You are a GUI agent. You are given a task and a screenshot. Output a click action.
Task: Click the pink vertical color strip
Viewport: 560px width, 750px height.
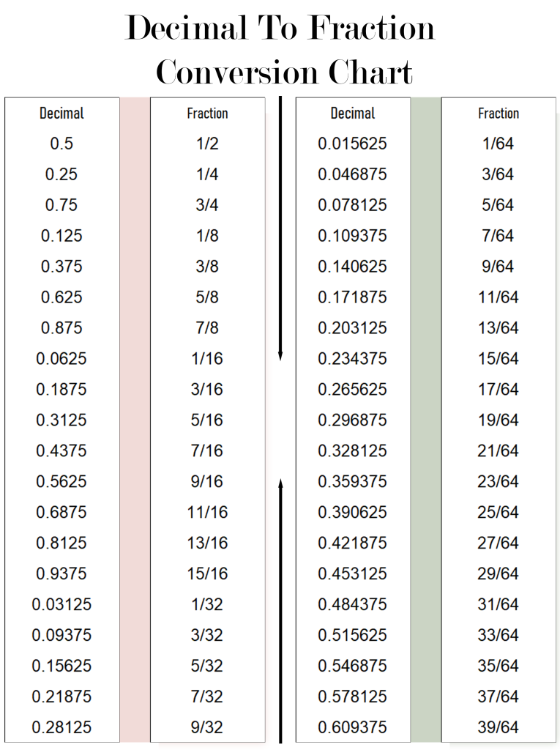(x=135, y=420)
